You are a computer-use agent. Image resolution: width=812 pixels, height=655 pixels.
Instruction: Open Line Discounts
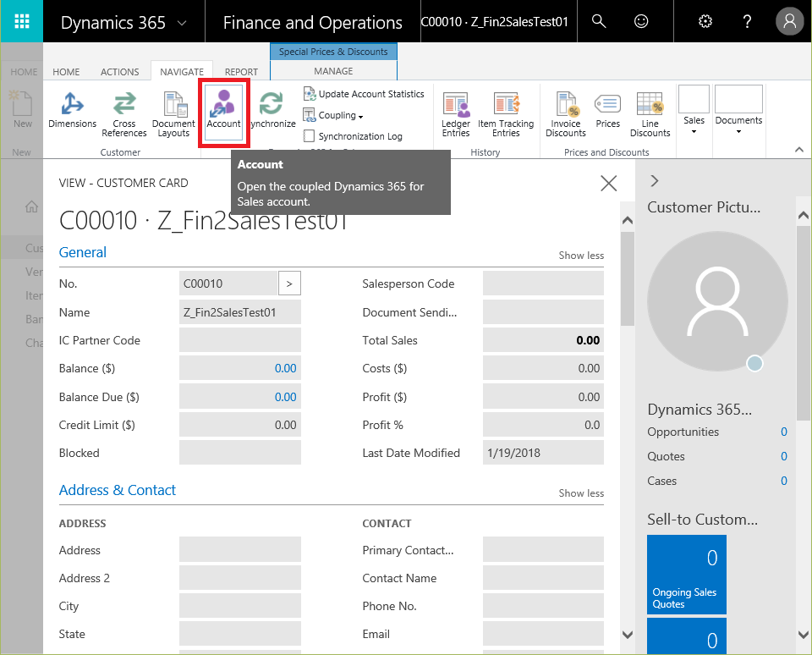coord(650,114)
